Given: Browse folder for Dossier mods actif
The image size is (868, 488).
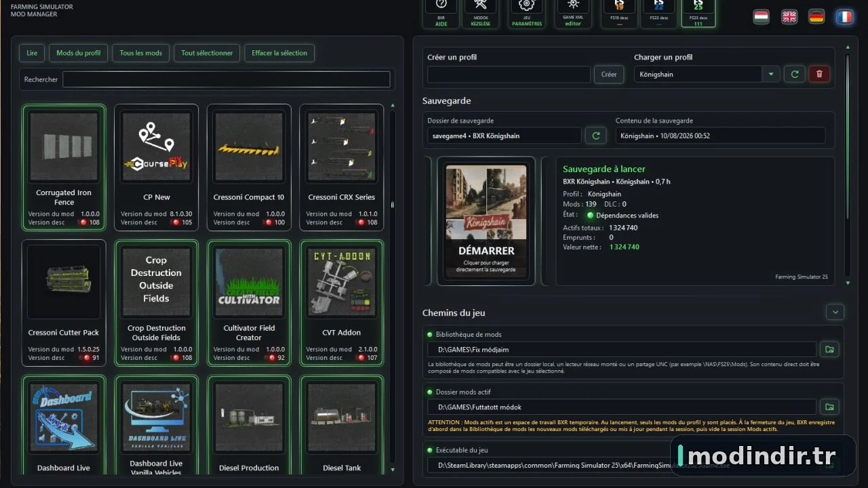Looking at the screenshot, I should click(828, 407).
